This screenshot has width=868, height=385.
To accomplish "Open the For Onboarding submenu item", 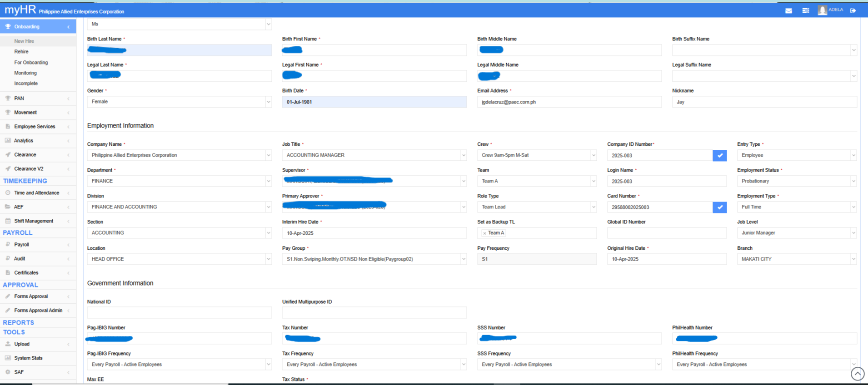I will pos(31,63).
